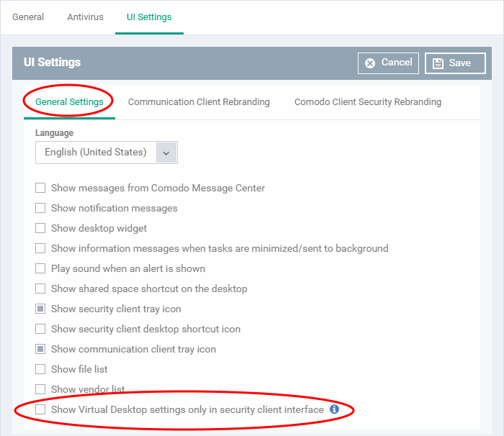504x436 pixels.
Task: Check Show shared space shortcut on desktop
Action: [x=41, y=289]
